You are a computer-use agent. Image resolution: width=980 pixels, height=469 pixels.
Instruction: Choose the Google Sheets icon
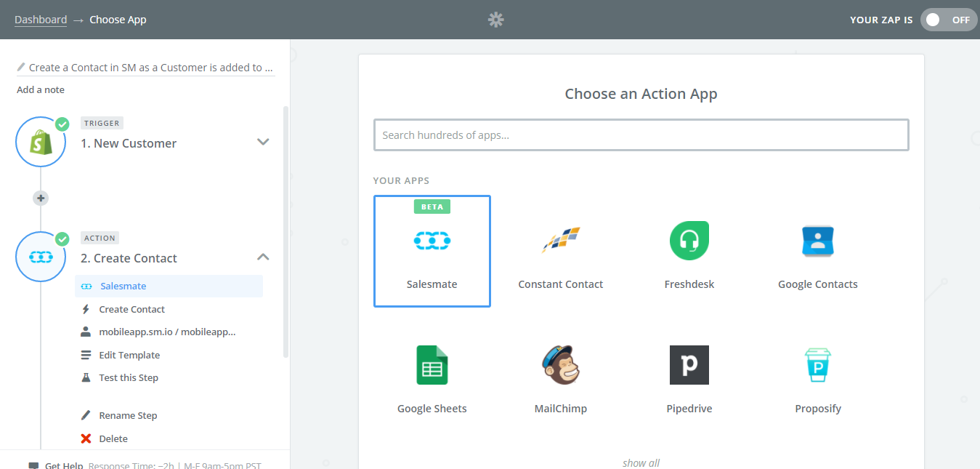432,365
